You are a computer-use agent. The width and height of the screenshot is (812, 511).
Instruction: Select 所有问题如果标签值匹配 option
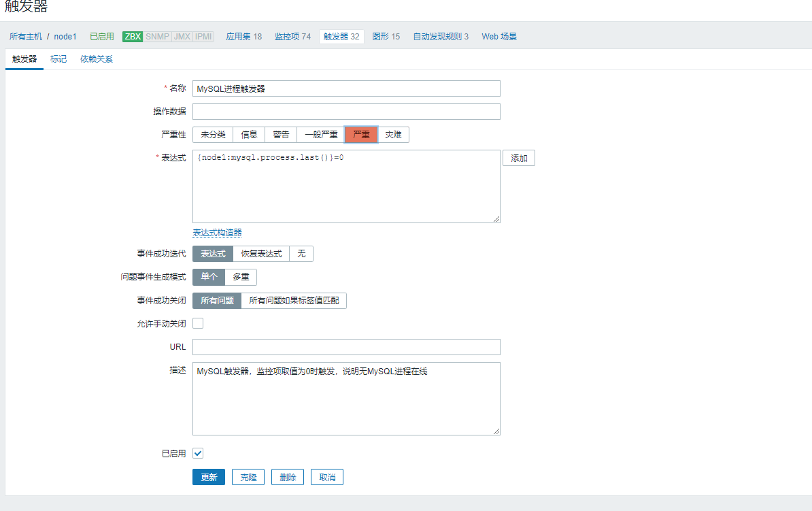pos(294,301)
